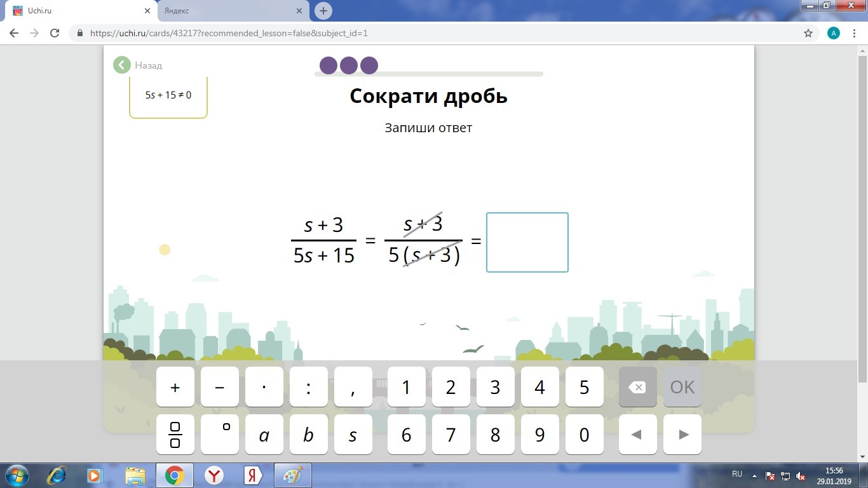Screen dimensions: 868x488
Task: Click the lesson progress bar
Action: [x=429, y=74]
